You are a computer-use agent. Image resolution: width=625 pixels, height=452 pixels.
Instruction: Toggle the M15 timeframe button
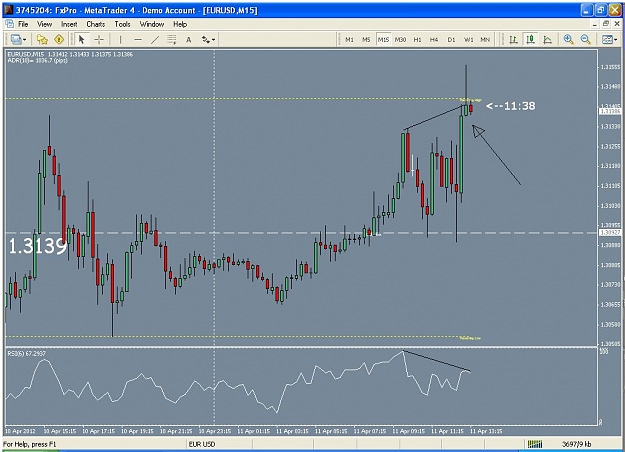coord(383,39)
